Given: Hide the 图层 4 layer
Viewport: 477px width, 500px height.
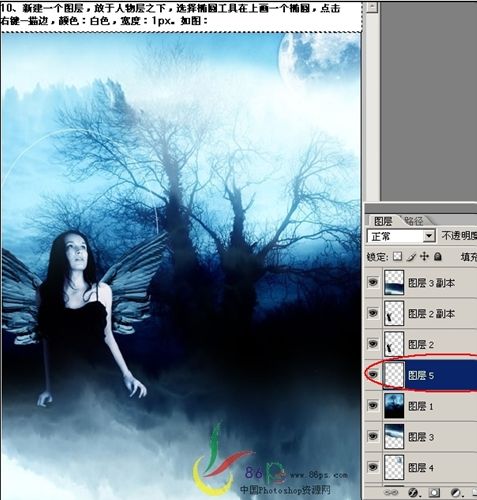Looking at the screenshot, I should click(x=373, y=467).
